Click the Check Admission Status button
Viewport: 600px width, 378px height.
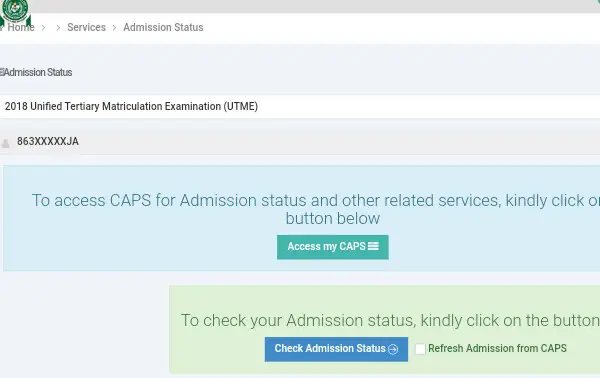pyautogui.click(x=336, y=349)
